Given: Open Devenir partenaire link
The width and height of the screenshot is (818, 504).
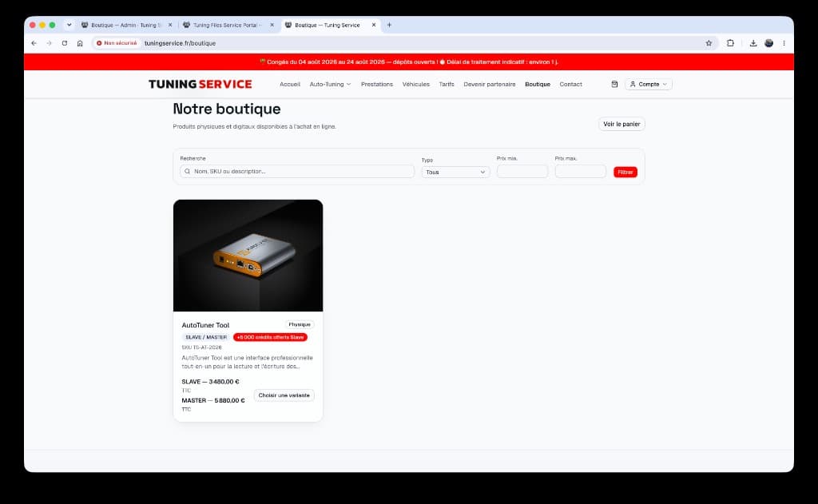Looking at the screenshot, I should [490, 84].
